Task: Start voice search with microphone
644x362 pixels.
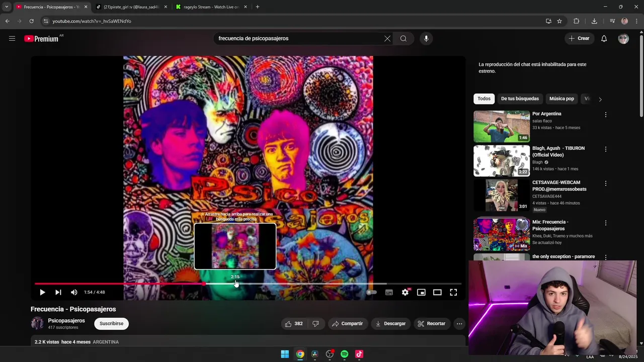Action: point(426,39)
